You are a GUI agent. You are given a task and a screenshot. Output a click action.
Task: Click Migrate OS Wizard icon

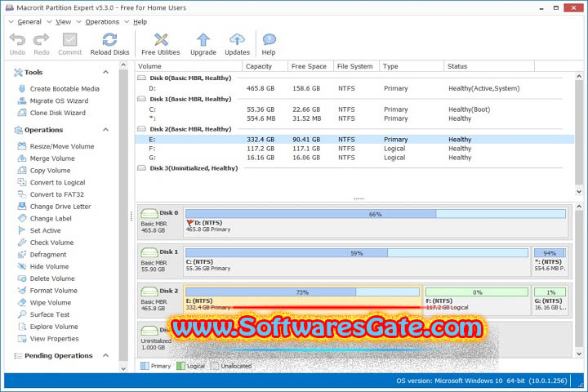click(22, 100)
